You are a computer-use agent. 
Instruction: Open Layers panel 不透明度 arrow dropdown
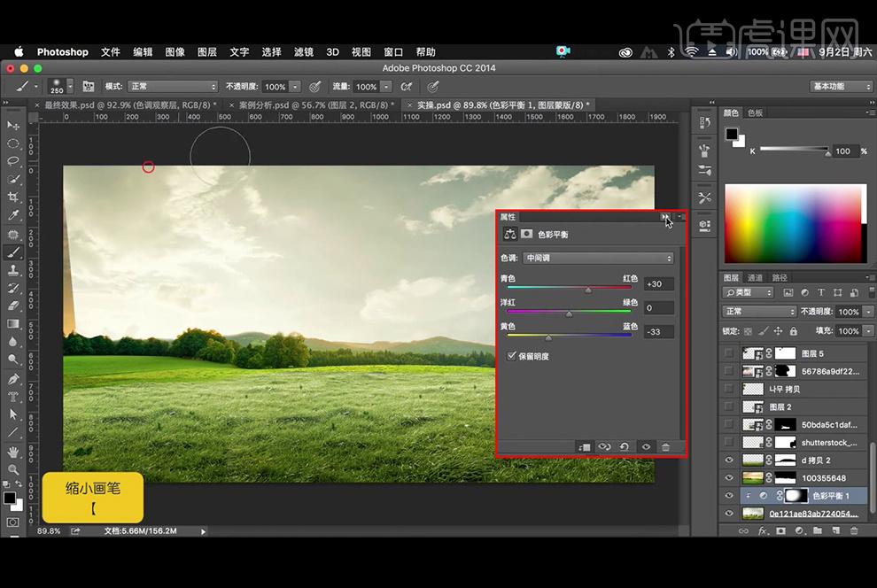(868, 312)
